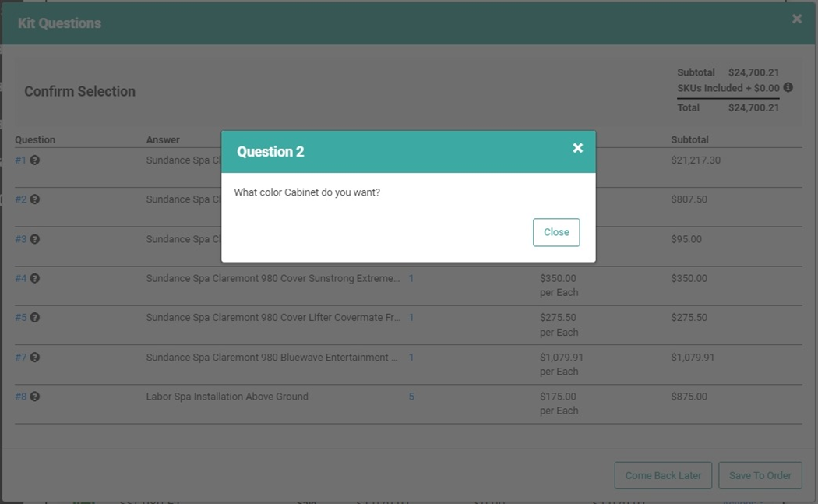Image resolution: width=818 pixels, height=504 pixels.
Task: Click the help icon beside question #5
Action: pos(35,318)
